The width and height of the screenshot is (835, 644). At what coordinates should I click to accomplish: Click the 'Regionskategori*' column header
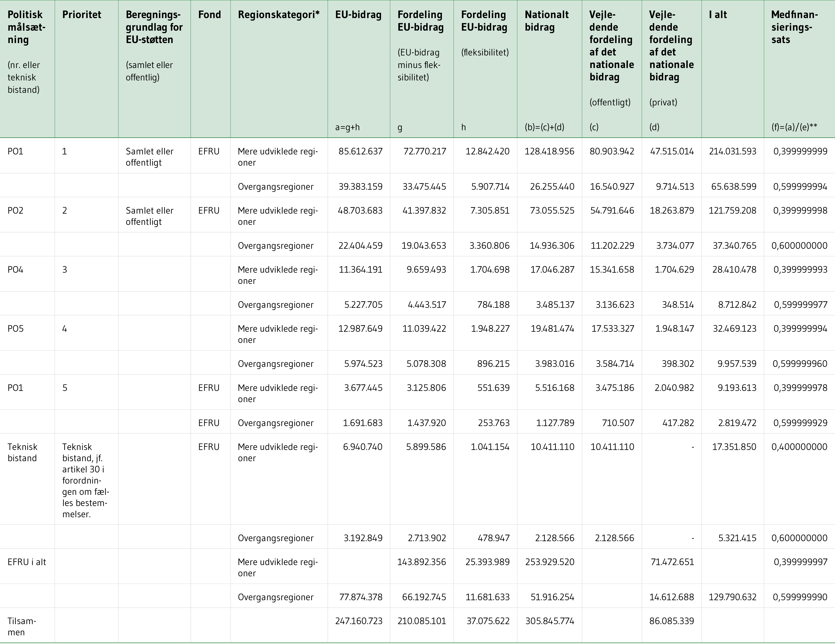pos(279,15)
